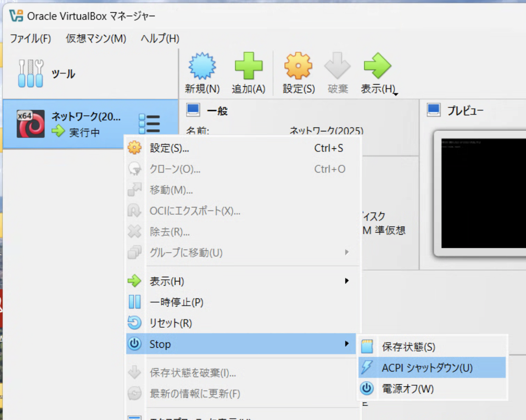
Task: Click the refresh icon beside 最新の情報に更新(F)
Action: pos(135,393)
